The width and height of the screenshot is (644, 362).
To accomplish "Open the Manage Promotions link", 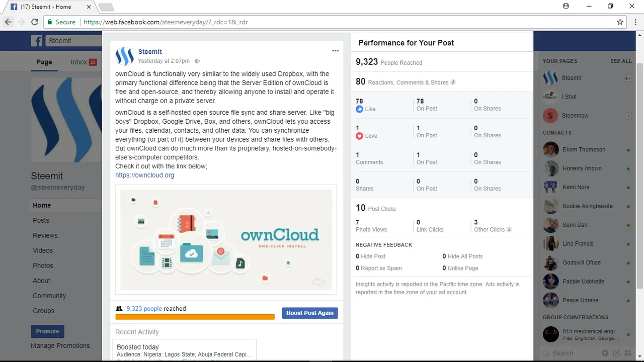I will pos(60,345).
